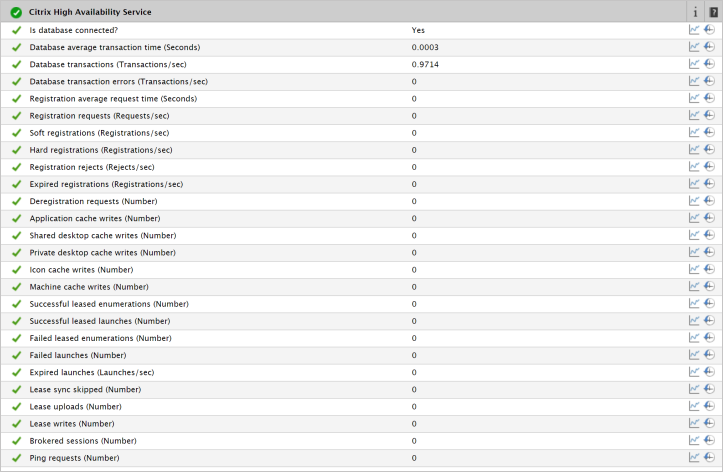Show graph for Soft registrations row
Screen dimensions: 723x472
694,132
